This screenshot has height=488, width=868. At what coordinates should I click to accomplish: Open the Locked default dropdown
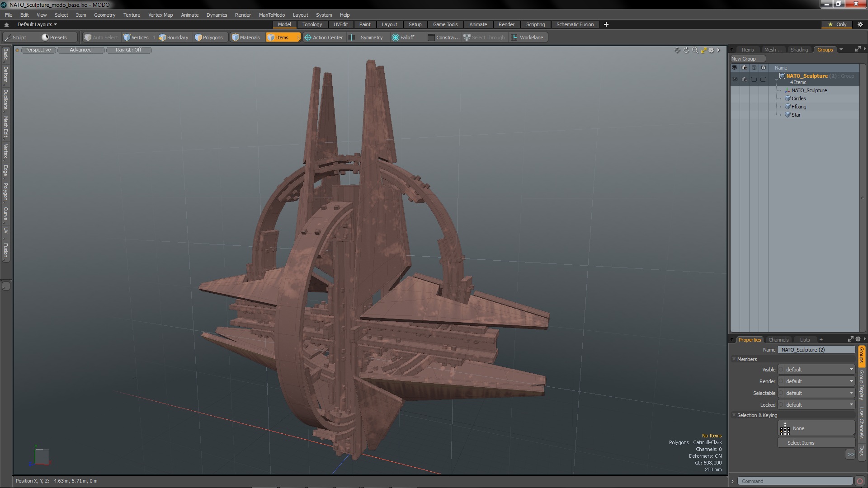pyautogui.click(x=819, y=405)
